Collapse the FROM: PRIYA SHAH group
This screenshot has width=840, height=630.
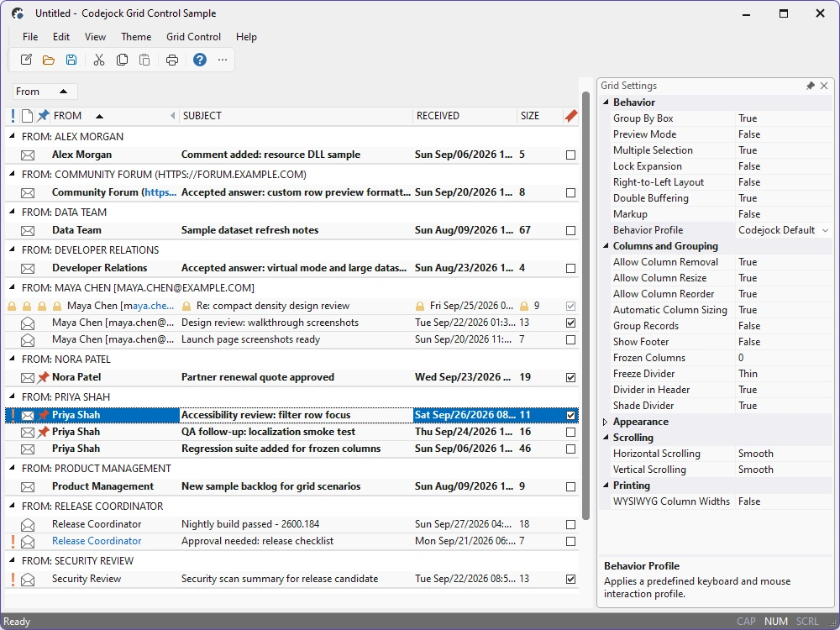[13, 396]
